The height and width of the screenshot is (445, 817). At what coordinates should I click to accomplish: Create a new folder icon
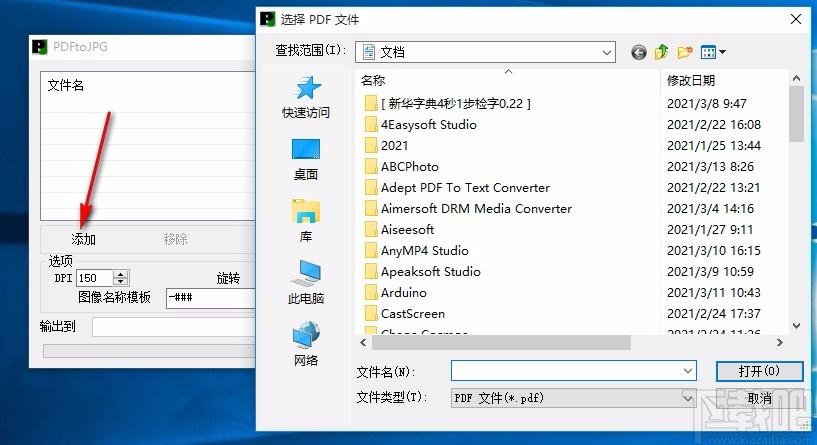(x=685, y=52)
